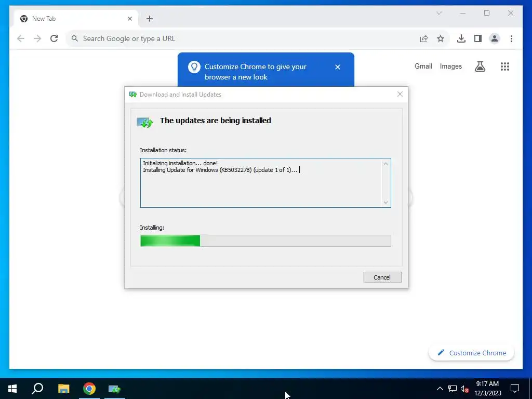Open the Google apps grid
This screenshot has height=399, width=532.
505,66
